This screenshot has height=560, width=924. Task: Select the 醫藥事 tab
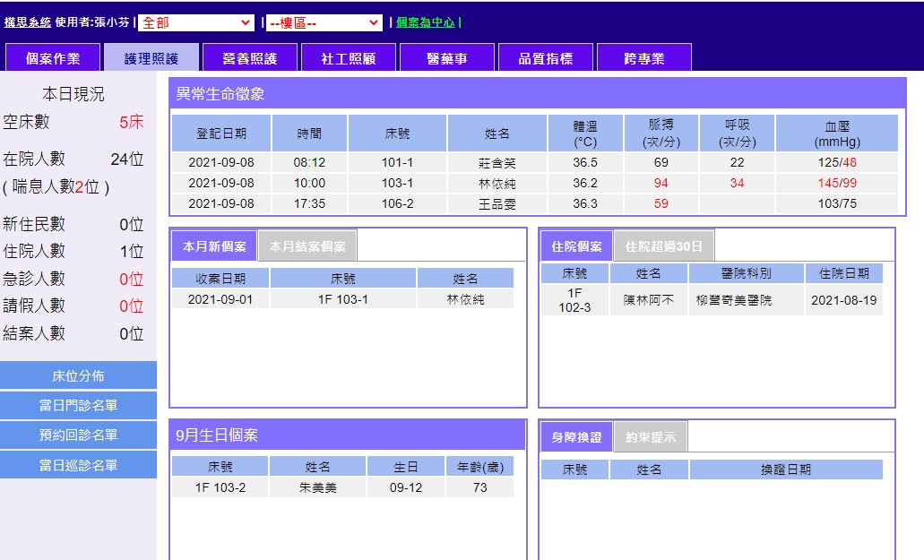446,57
